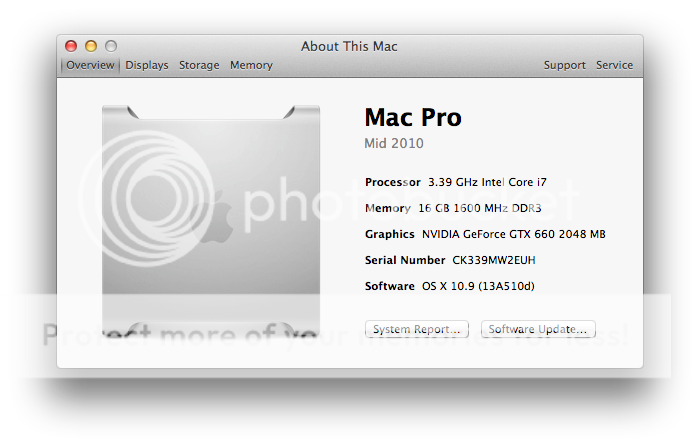
Task: Click the Mac Pro tower image
Action: [212, 220]
